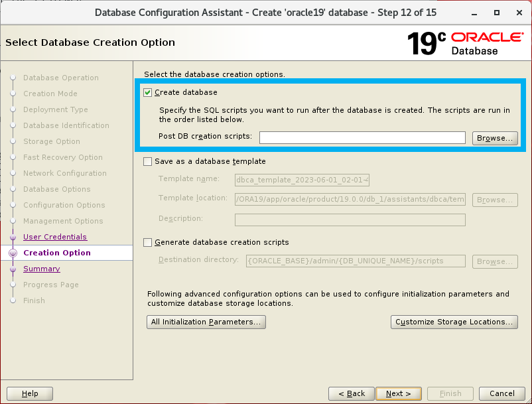Click the Management Options step label
The width and height of the screenshot is (532, 404).
(x=63, y=221)
